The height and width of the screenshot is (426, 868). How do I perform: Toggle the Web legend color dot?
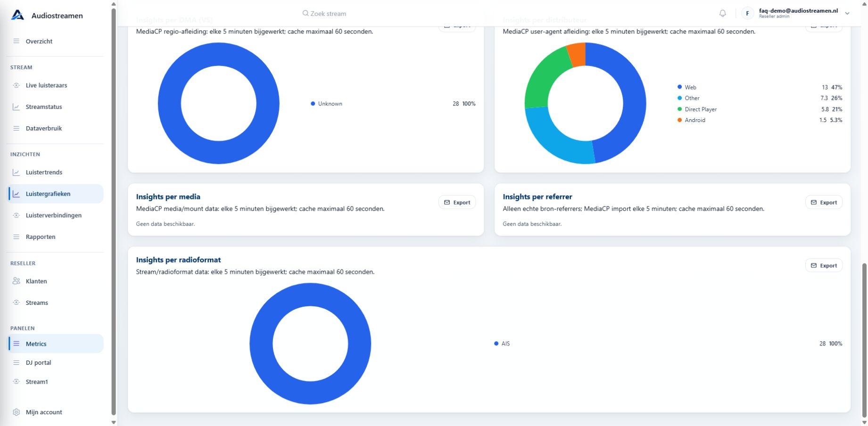(679, 87)
